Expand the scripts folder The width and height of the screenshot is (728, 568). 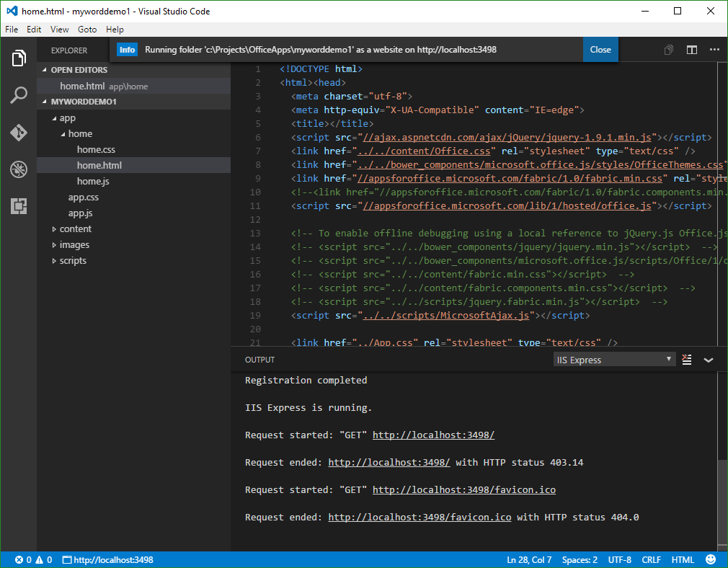click(73, 260)
